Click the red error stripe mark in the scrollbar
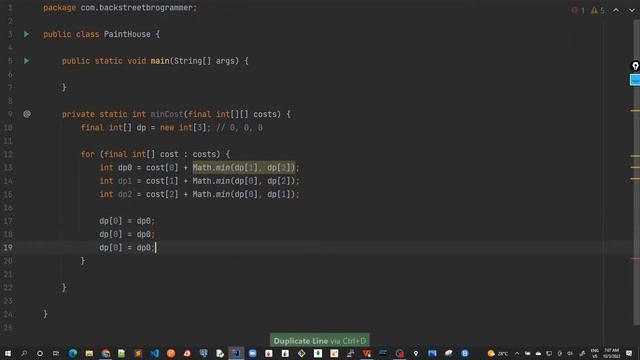The width and height of the screenshot is (640, 360). click(635, 258)
